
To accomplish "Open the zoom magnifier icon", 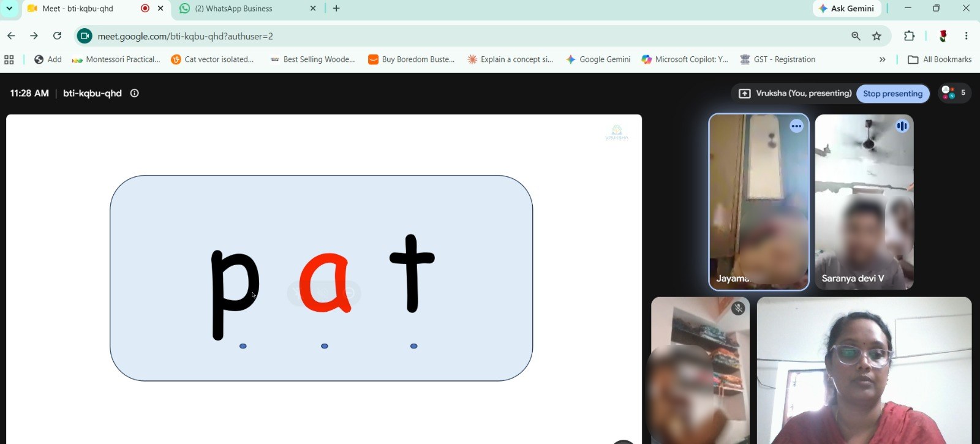I will pos(856,36).
